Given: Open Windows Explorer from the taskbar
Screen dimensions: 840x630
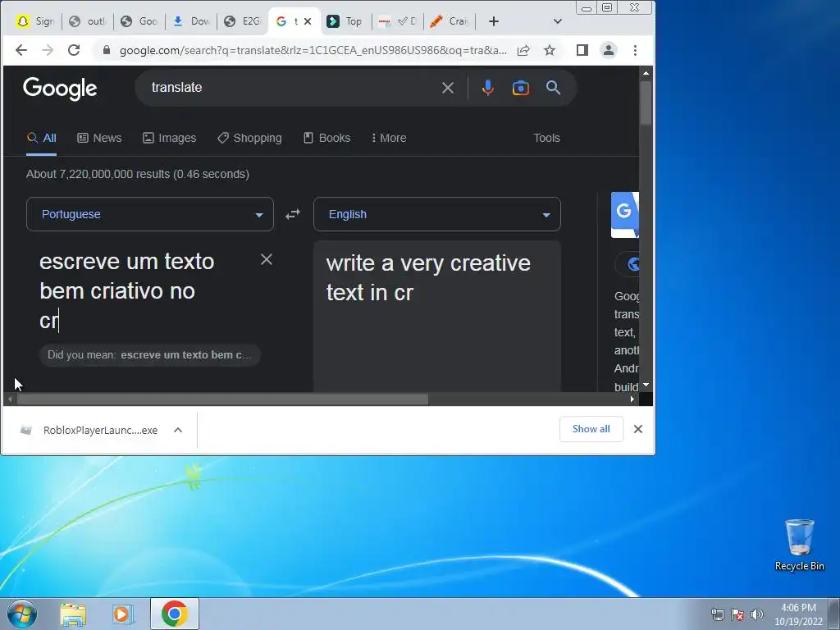Looking at the screenshot, I should [73, 614].
